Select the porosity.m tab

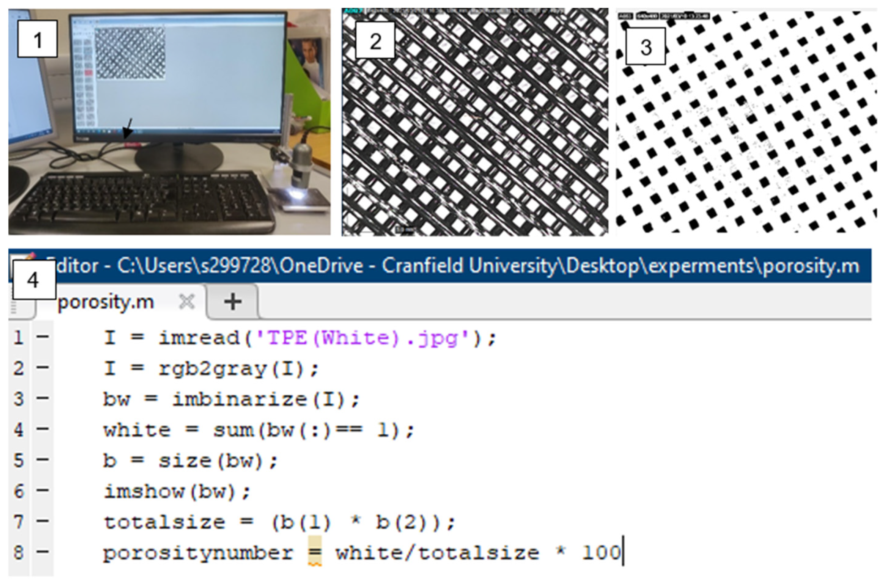point(106,302)
